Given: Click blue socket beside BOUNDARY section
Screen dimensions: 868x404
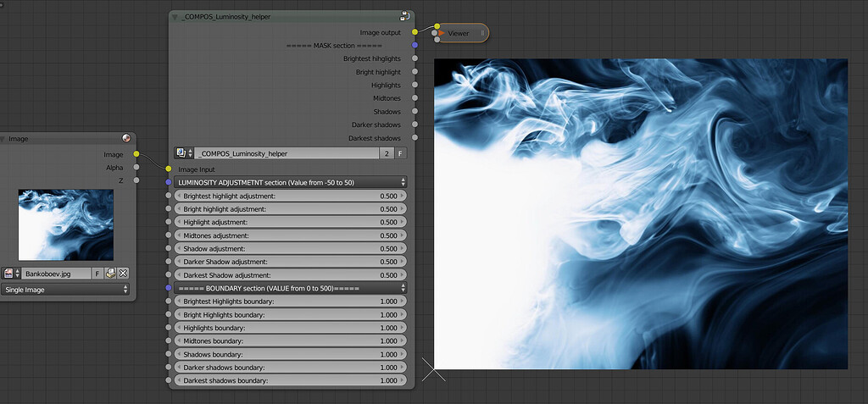Looking at the screenshot, I should coord(169,288).
